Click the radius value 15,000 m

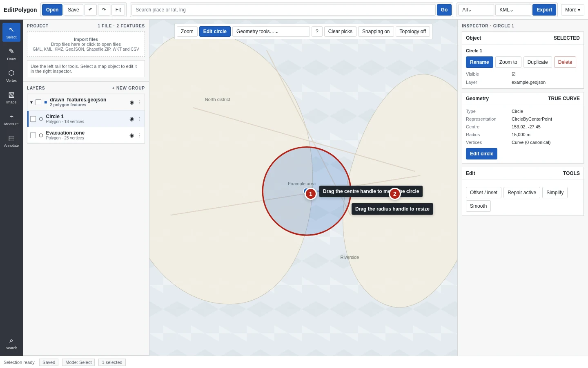click(521, 135)
